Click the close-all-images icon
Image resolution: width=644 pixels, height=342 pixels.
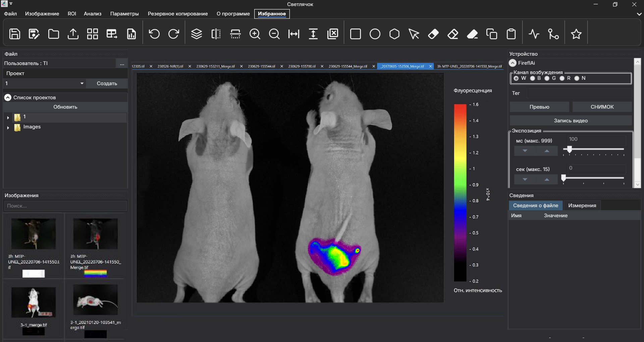pos(333,34)
